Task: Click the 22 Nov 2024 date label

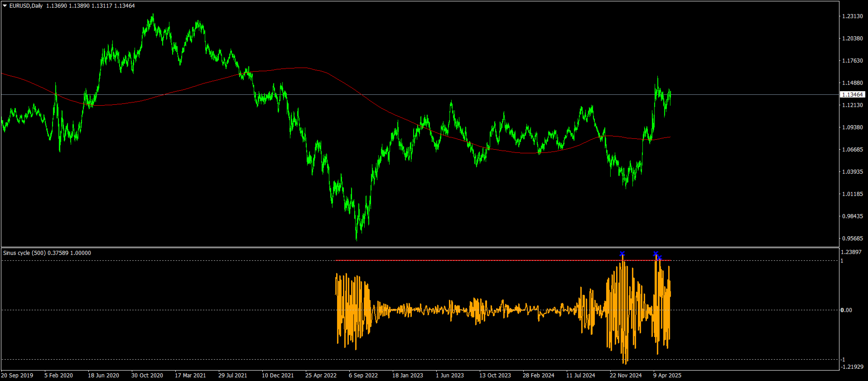Action: coord(626,376)
